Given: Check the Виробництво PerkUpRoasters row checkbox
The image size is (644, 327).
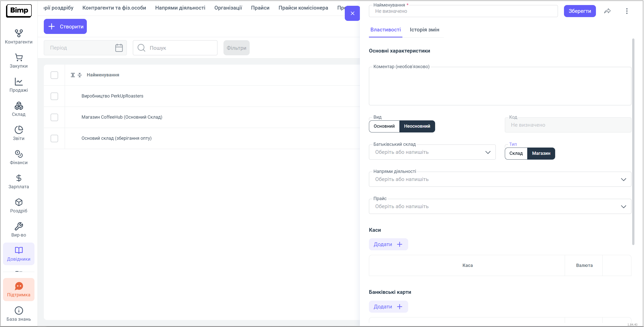Looking at the screenshot, I should [54, 96].
